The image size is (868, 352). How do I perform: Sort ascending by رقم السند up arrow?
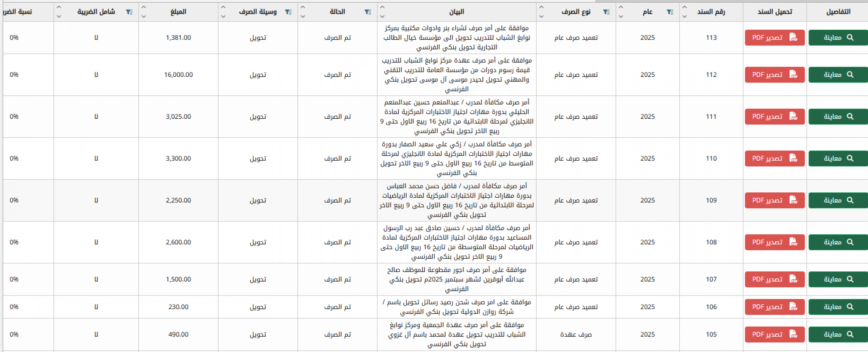point(684,7)
